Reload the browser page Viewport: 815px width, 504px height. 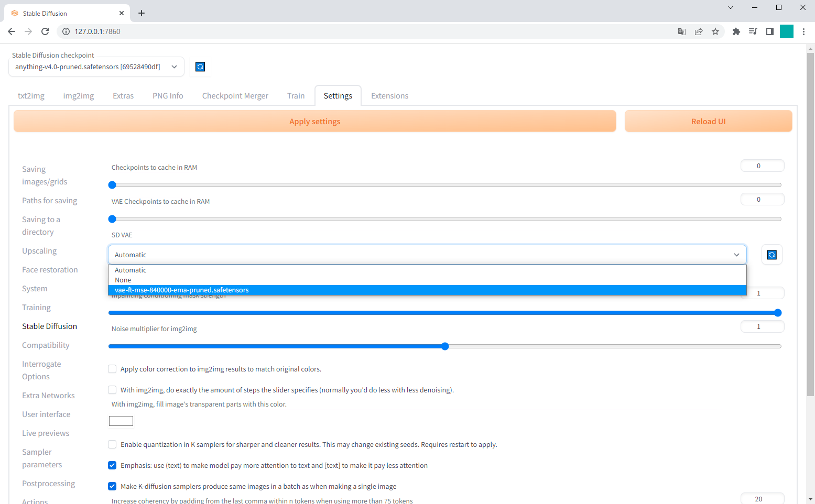pyautogui.click(x=45, y=31)
